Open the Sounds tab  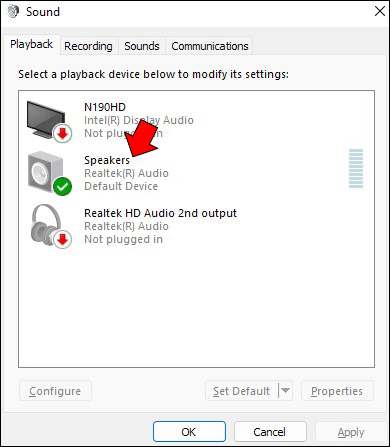[x=142, y=46]
